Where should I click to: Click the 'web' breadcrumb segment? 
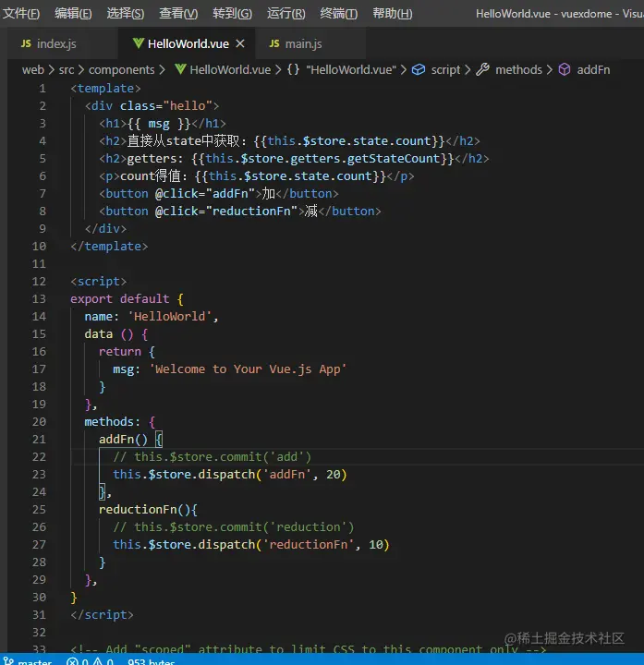33,69
